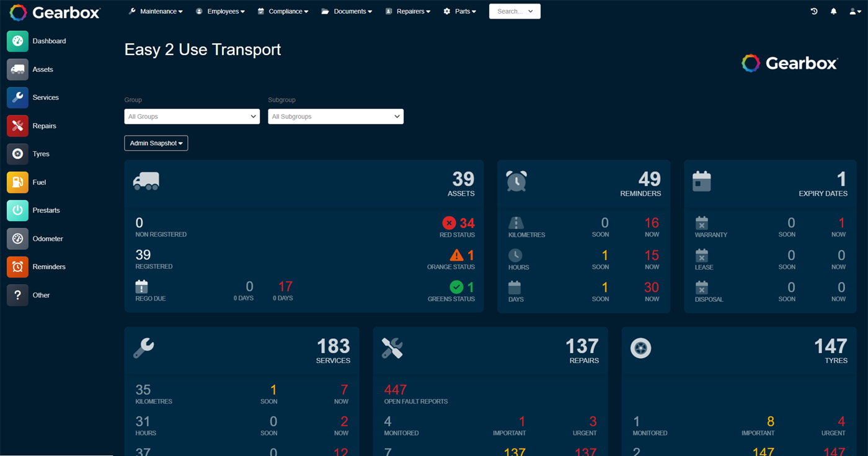Click the Gearbox logo in top-left header
This screenshot has width=868, height=456.
(x=55, y=12)
